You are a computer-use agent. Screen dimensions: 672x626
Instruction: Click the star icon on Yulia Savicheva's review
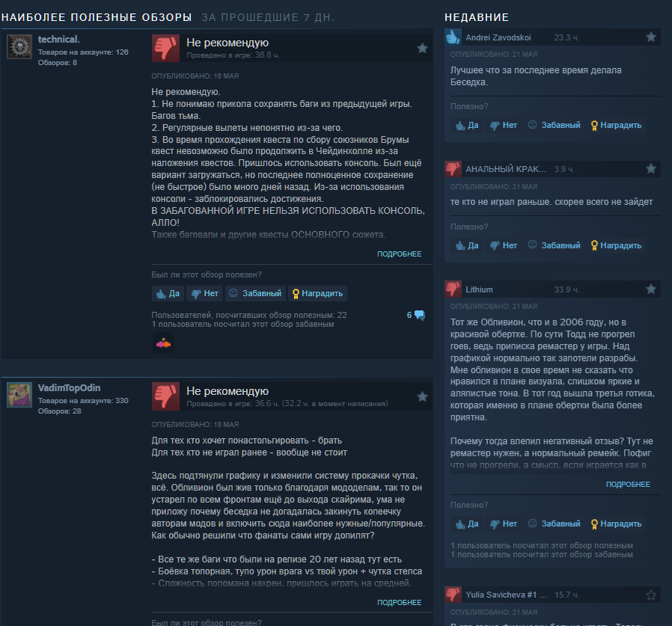(x=651, y=595)
